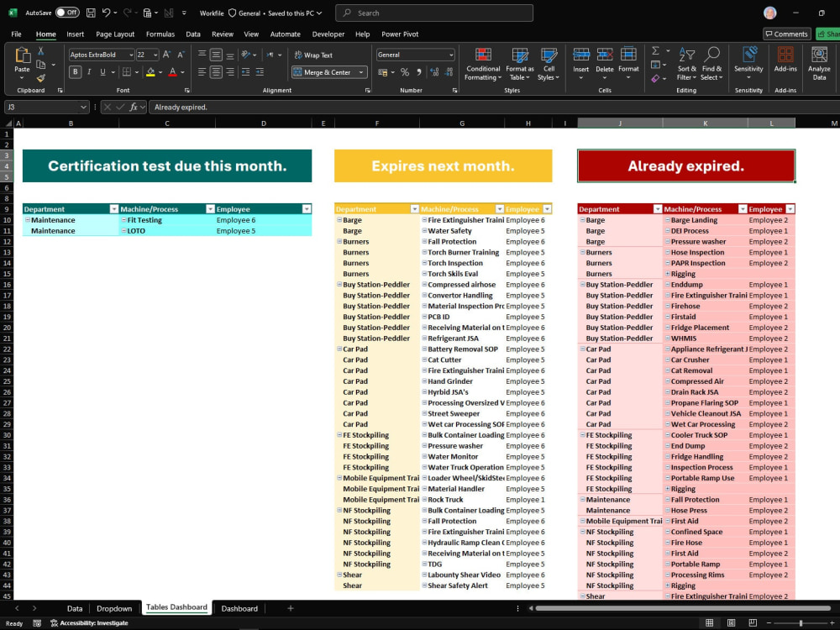Add a new sheet with plus button
The width and height of the screenshot is (840, 630).
pos(291,608)
